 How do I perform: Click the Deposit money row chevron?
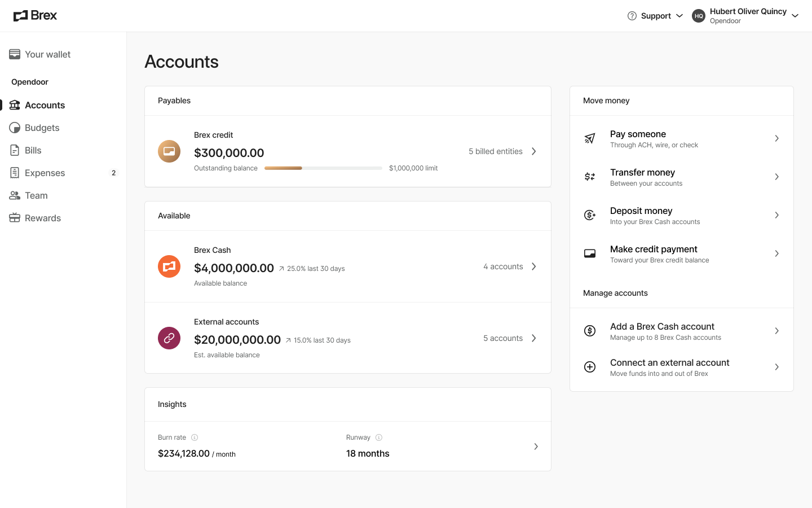776,215
